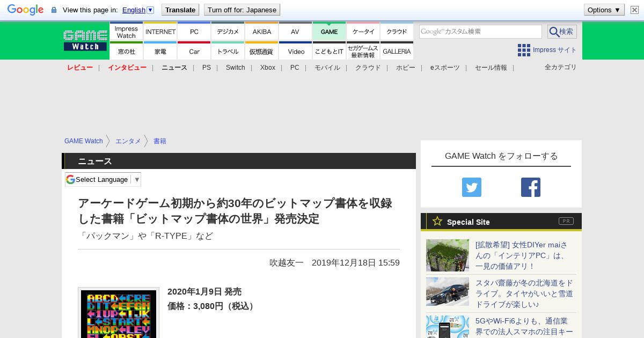The width and height of the screenshot is (644, 338).
Task: Click the PR badge in Special Site
Action: [x=566, y=221]
